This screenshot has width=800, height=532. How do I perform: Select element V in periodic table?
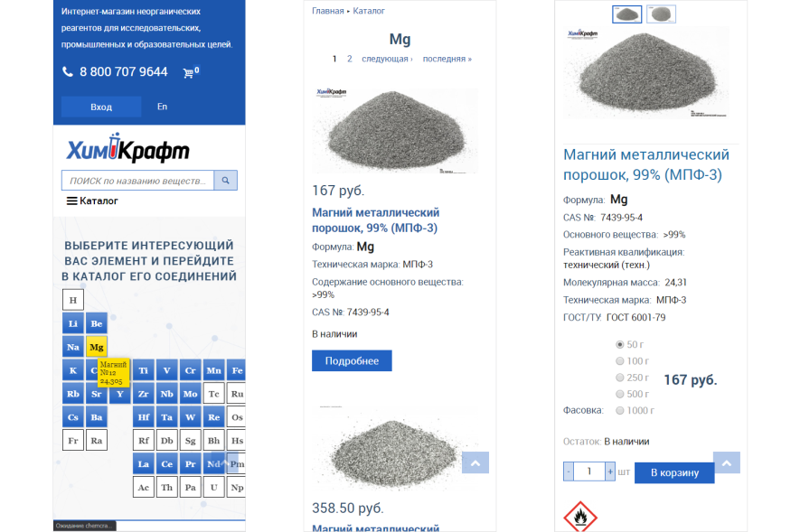[x=167, y=370]
